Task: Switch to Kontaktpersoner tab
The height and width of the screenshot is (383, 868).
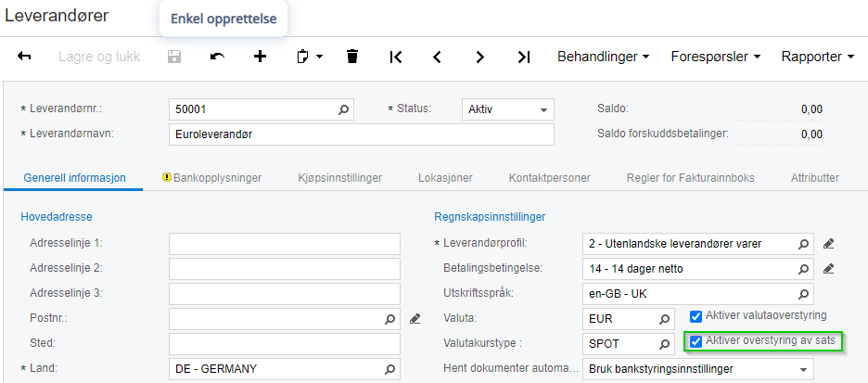Action: click(x=549, y=178)
